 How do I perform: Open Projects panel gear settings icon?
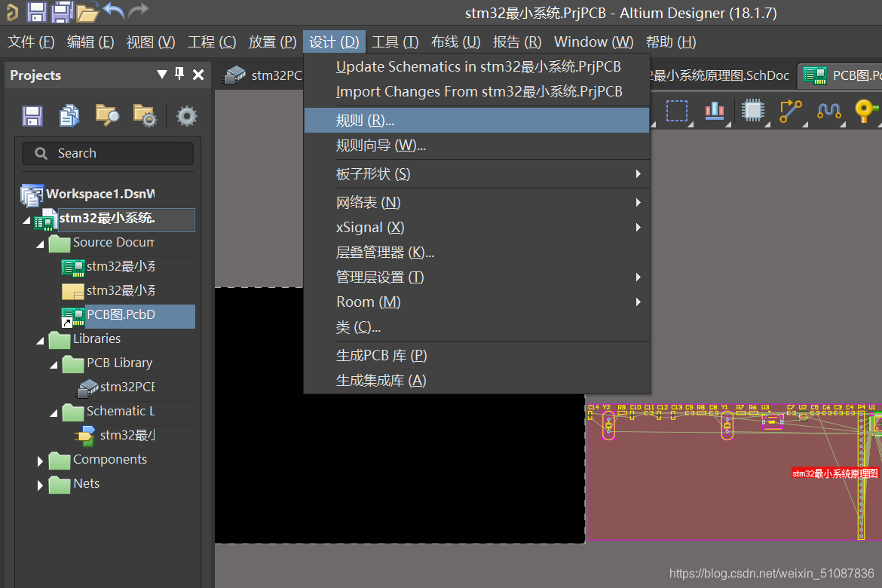pyautogui.click(x=186, y=115)
